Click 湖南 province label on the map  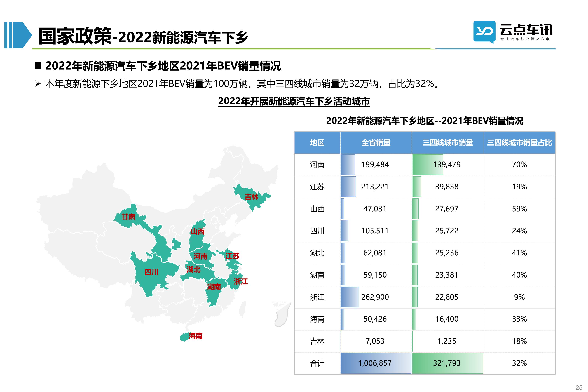(214, 287)
